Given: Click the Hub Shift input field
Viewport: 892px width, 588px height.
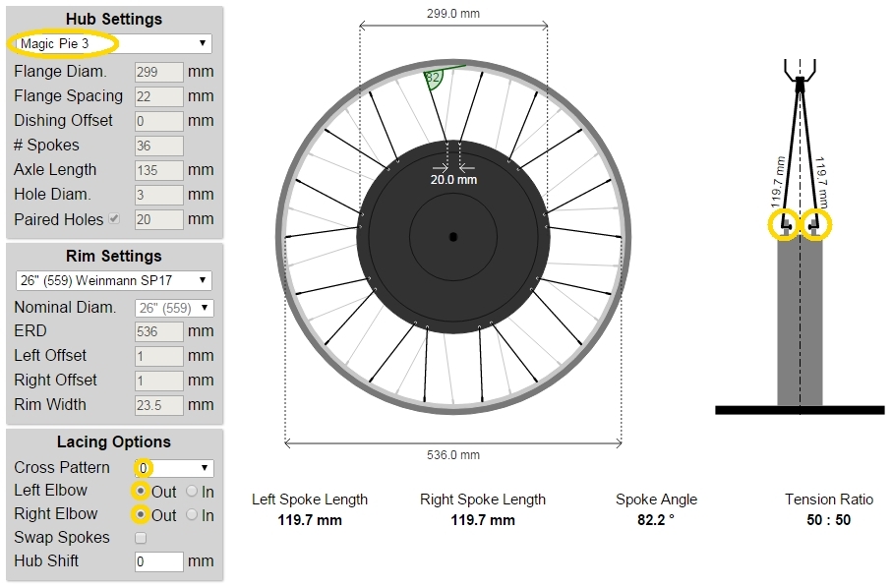Looking at the screenshot, I should [158, 561].
